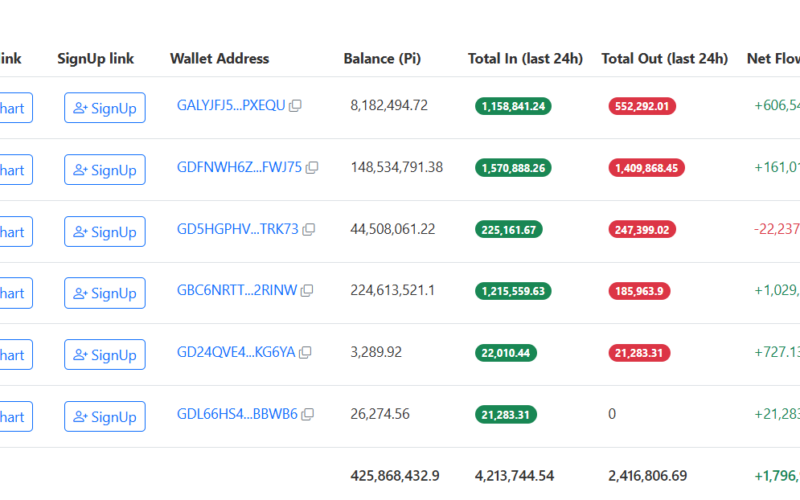Viewport: 800px width, 500px height.
Task: Copy the GDL66HS4...BBWB6 wallet address
Action: [x=308, y=414]
